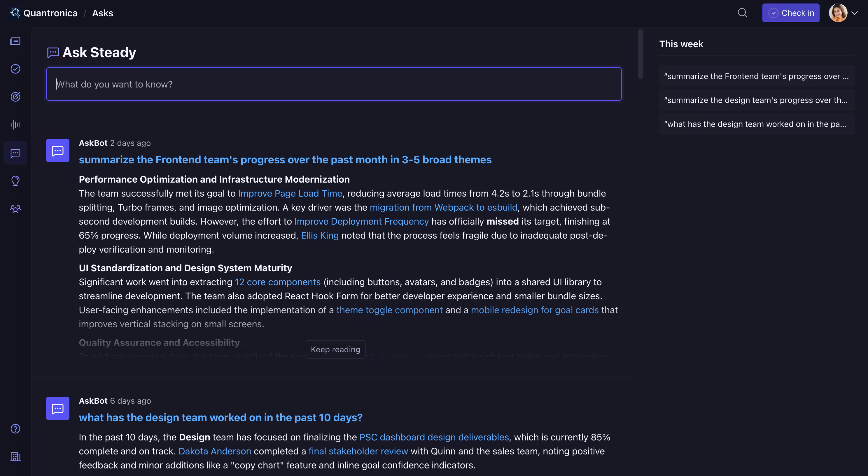Open the insights lightbulb sidebar icon

15,181
